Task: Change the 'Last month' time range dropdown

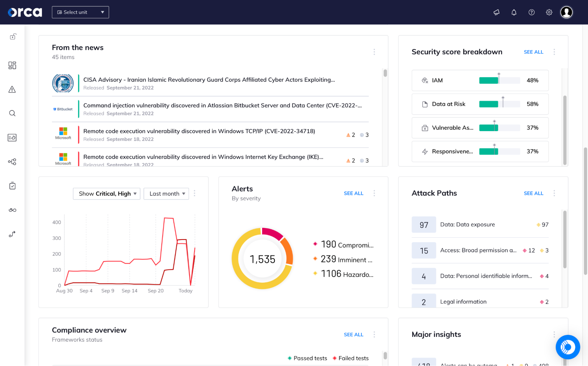Action: (166, 193)
